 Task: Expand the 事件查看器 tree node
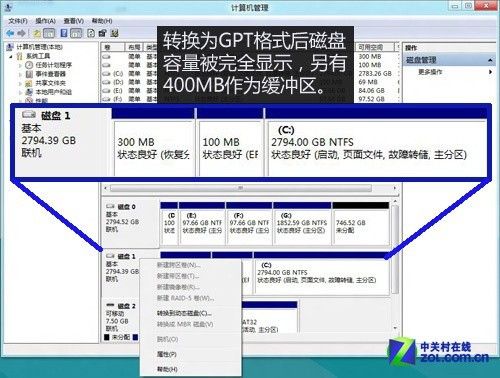coord(20,74)
